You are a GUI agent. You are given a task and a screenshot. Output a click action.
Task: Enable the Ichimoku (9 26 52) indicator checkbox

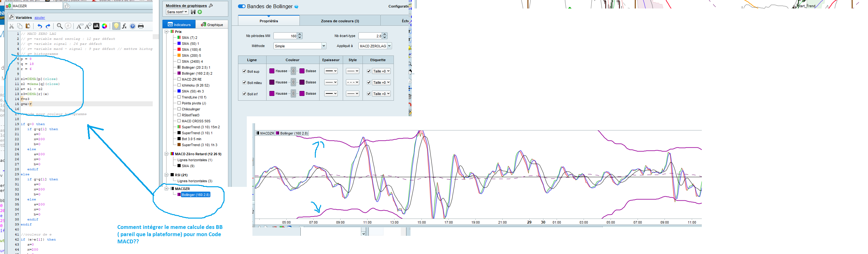pyautogui.click(x=179, y=85)
